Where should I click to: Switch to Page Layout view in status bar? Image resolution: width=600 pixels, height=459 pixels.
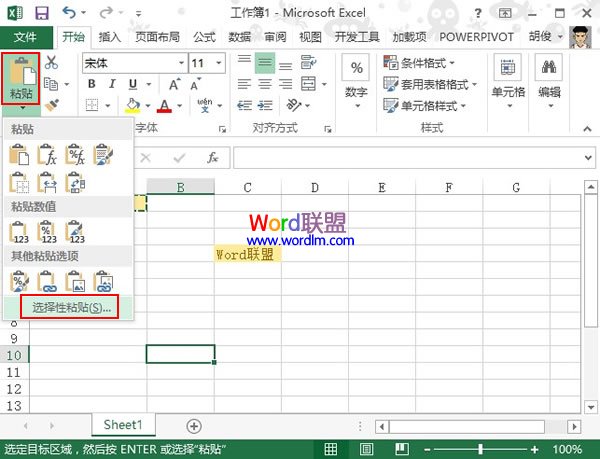366,449
